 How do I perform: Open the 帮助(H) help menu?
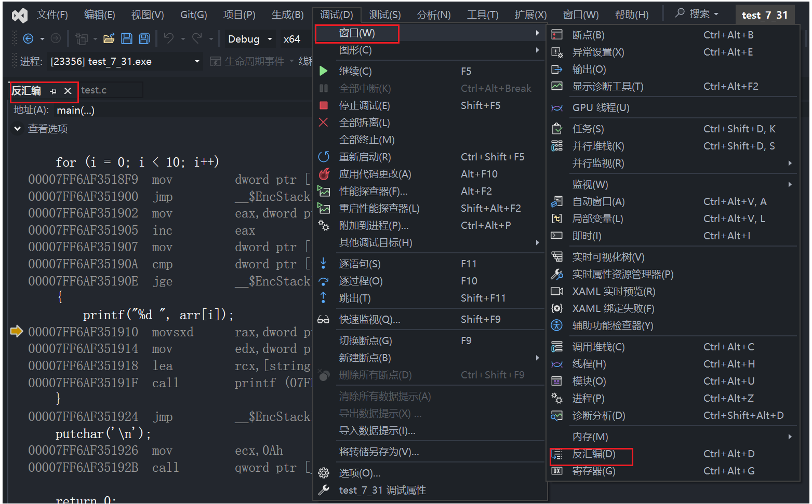(632, 15)
